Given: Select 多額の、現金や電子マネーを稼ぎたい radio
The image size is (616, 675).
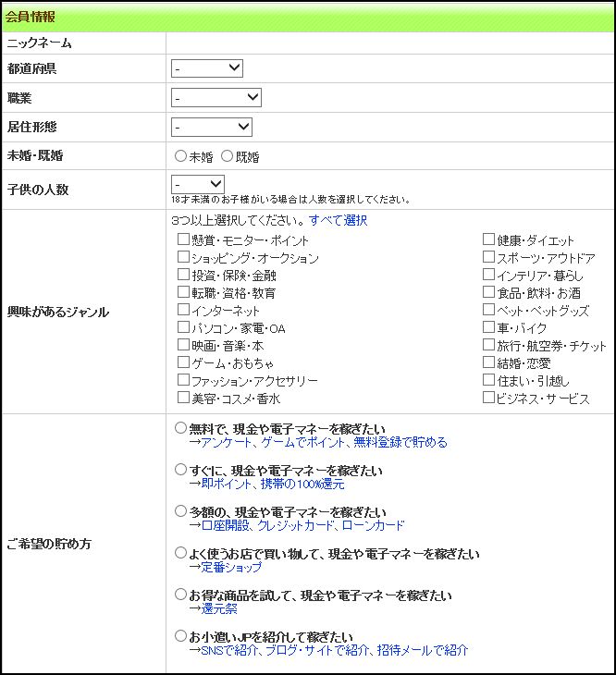Looking at the screenshot, I should [180, 511].
